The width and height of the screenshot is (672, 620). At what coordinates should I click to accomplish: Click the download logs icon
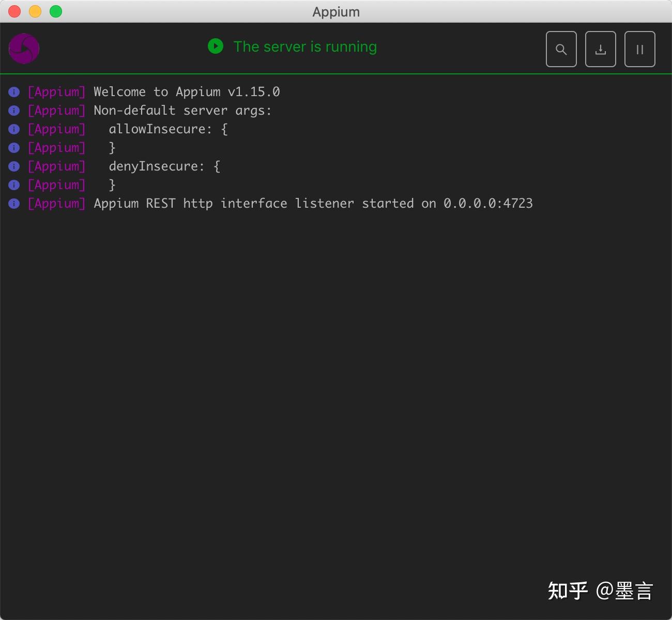click(600, 49)
